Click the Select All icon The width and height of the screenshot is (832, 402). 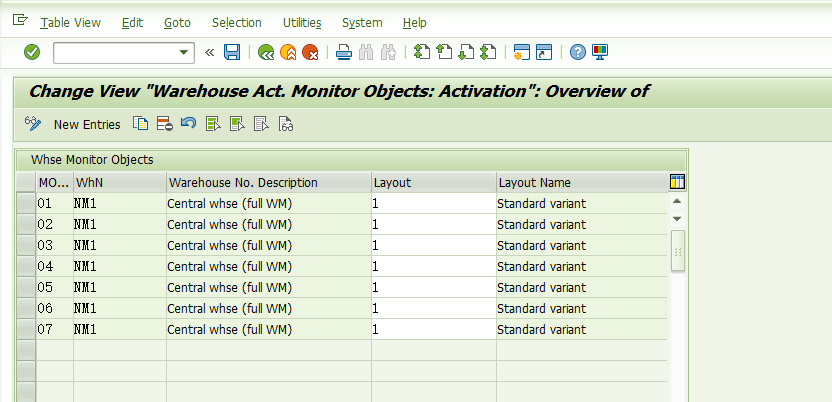[x=213, y=124]
